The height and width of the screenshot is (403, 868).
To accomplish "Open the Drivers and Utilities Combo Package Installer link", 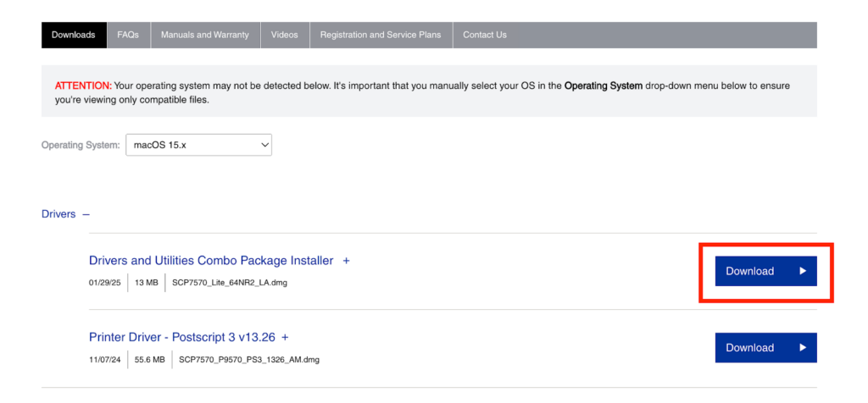I will point(211,261).
